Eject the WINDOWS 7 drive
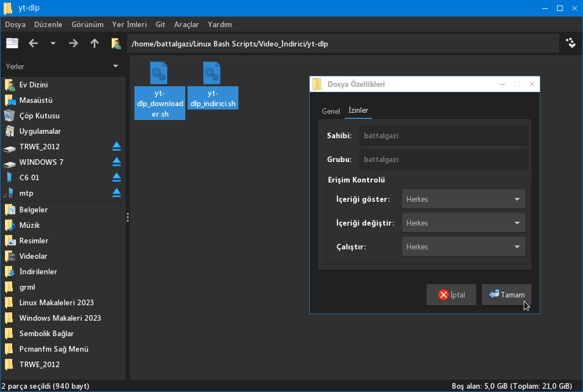 116,162
